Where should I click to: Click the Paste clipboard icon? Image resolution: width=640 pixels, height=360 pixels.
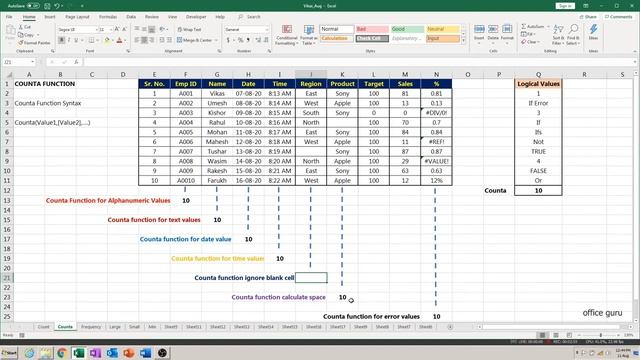pos(10,32)
